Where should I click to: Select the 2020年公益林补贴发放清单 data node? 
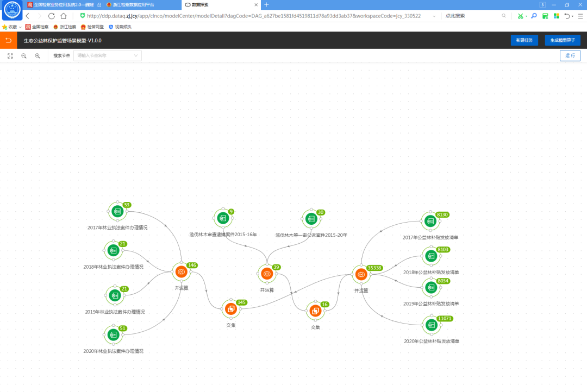432,325
